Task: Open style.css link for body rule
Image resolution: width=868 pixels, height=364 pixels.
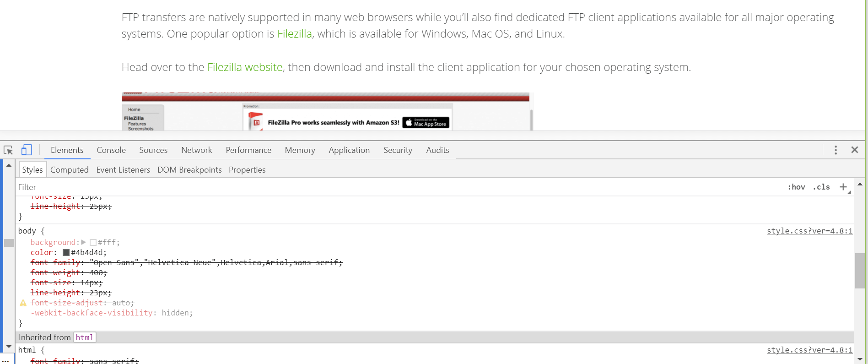Action: (809, 231)
